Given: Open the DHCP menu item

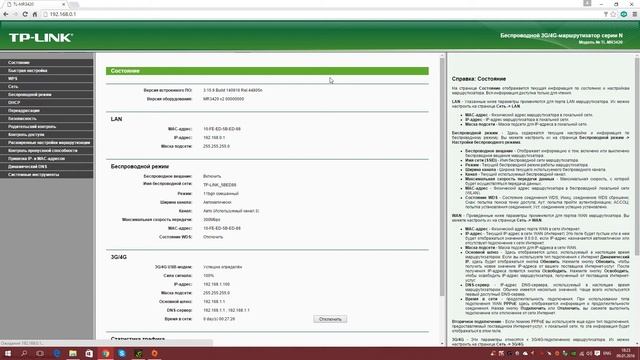Looking at the screenshot, I should point(47,102).
